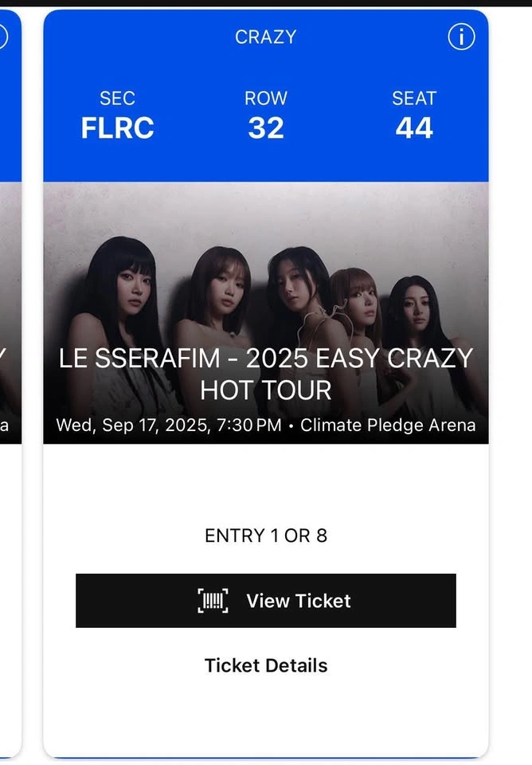The width and height of the screenshot is (532, 765).
Task: Click the LE SSERAFIM tour title line
Action: tap(266, 358)
